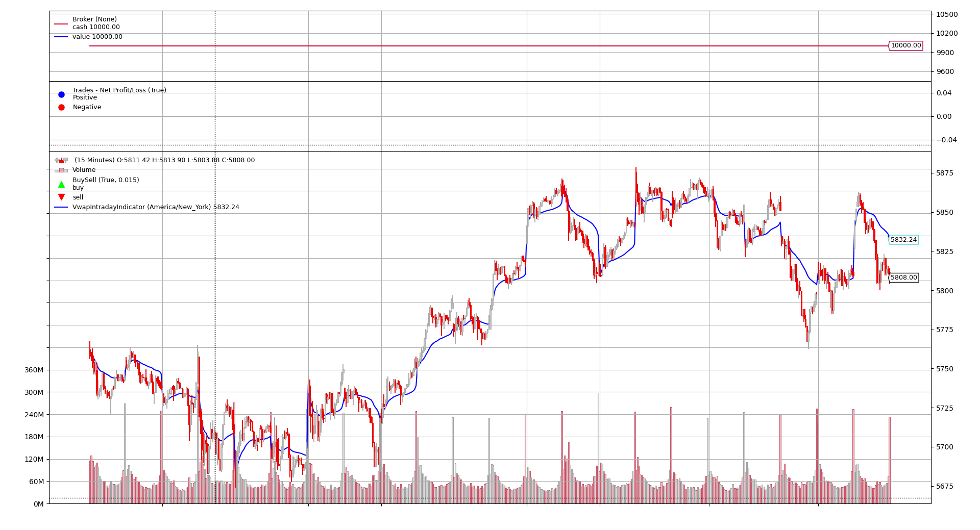Screen dimensions: 980x530
Task: Click the green buy triangle marker
Action: [61, 184]
